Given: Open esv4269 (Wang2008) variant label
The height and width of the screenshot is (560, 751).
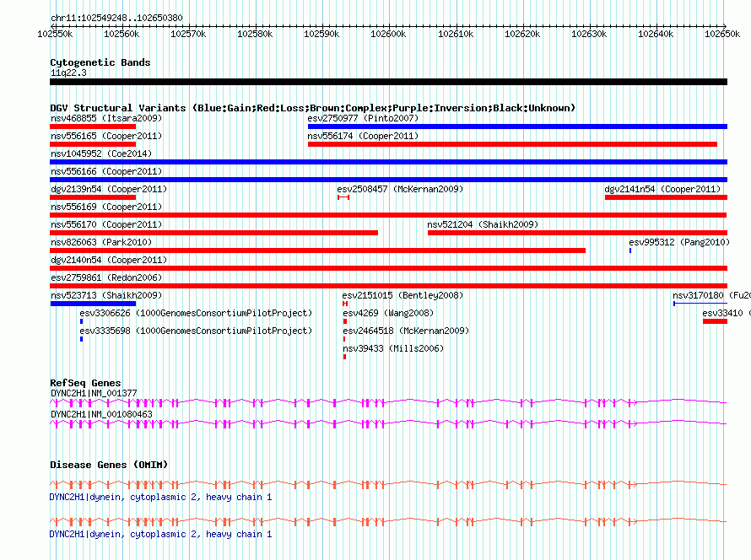Looking at the screenshot, I should coord(388,313).
